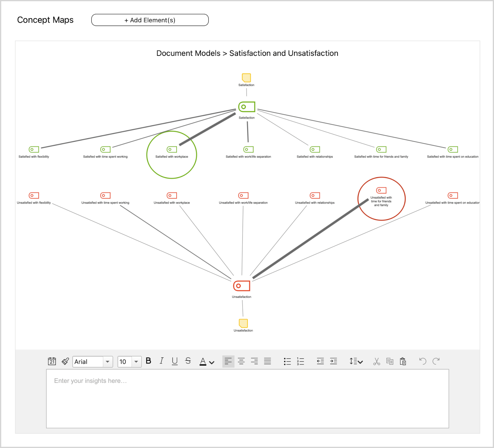Click the Concept Maps heading
Viewport: 494px width, 448px height.
click(x=45, y=20)
